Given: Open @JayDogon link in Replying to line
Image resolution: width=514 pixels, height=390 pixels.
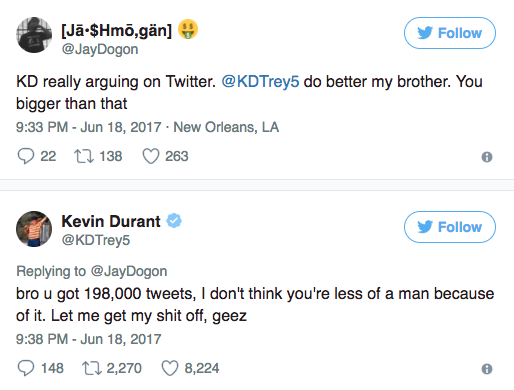Looking at the screenshot, I should click(x=129, y=271).
